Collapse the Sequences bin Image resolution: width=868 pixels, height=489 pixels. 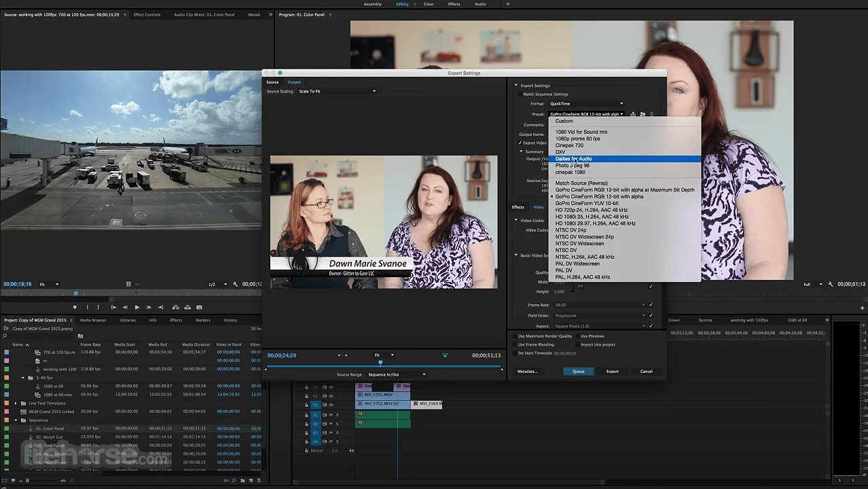16,420
